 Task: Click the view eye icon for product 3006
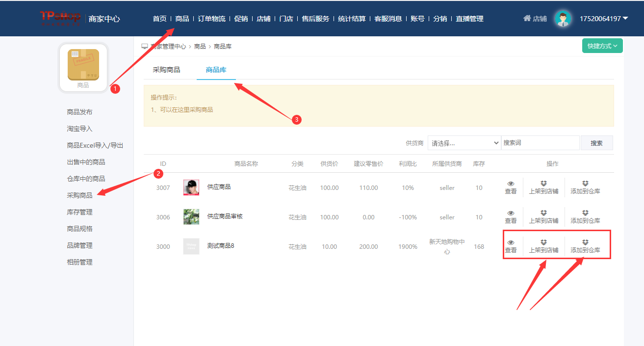[x=511, y=213]
